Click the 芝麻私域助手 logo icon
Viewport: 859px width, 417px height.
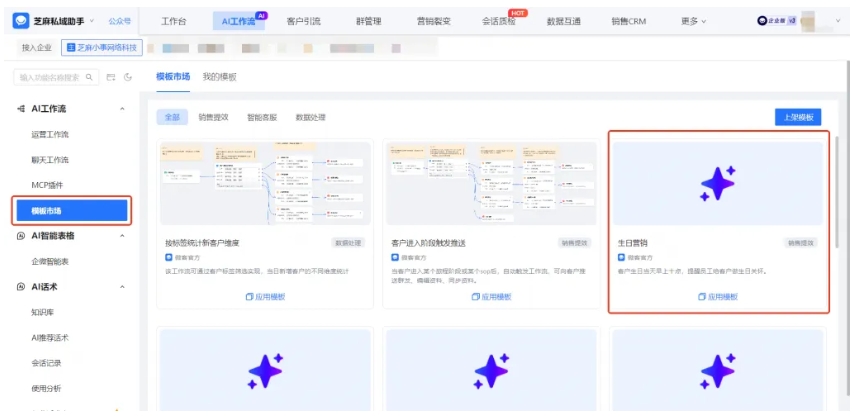tap(21, 21)
